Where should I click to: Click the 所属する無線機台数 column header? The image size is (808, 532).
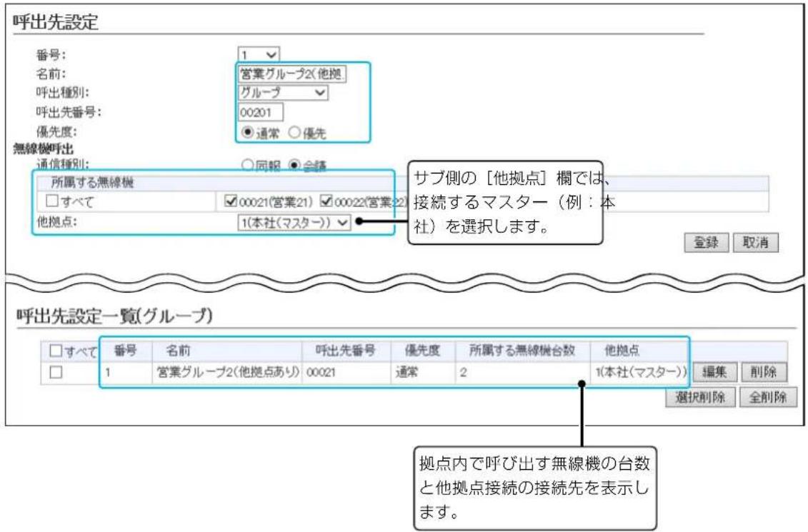click(522, 351)
